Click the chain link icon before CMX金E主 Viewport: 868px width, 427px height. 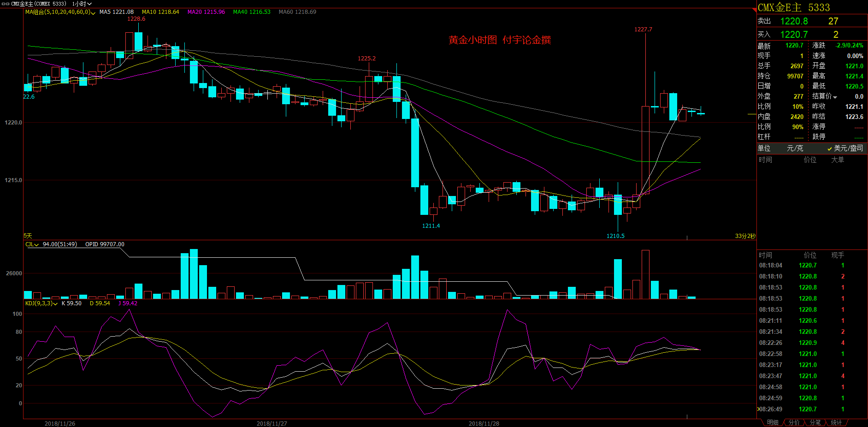[x=6, y=4]
